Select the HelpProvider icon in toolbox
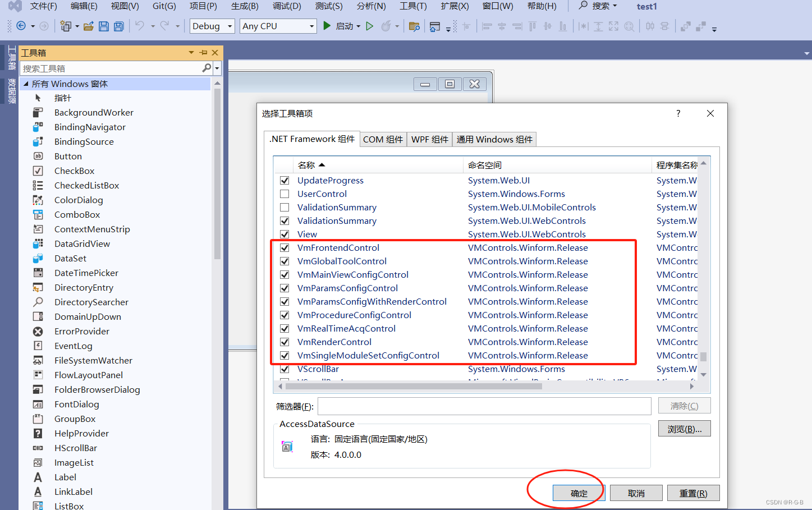812x510 pixels. coord(38,433)
